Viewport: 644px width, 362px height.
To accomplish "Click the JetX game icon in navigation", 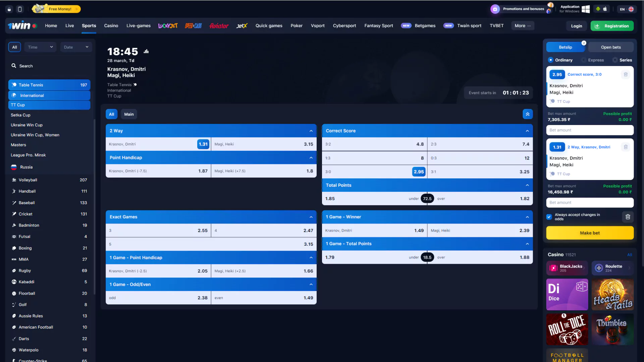I will (241, 25).
